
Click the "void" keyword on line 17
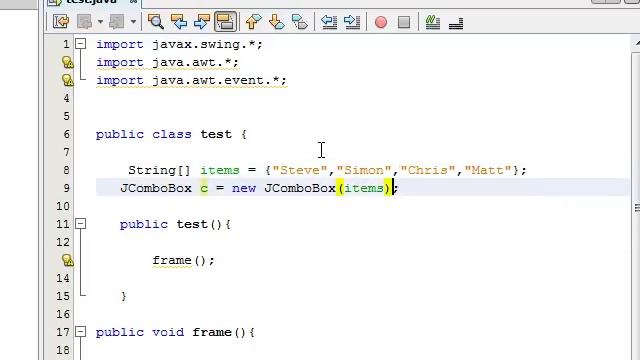pos(168,332)
